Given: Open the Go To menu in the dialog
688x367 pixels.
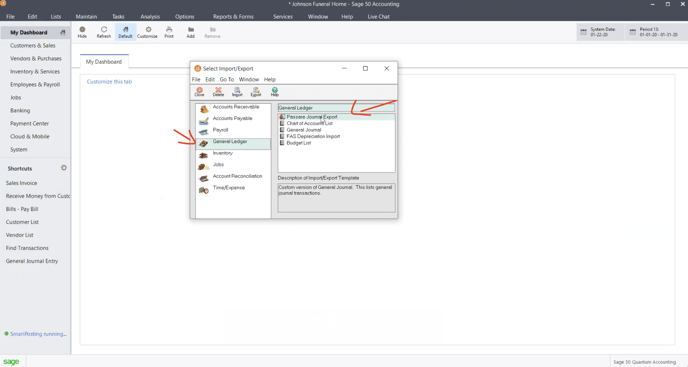Looking at the screenshot, I should coord(227,79).
